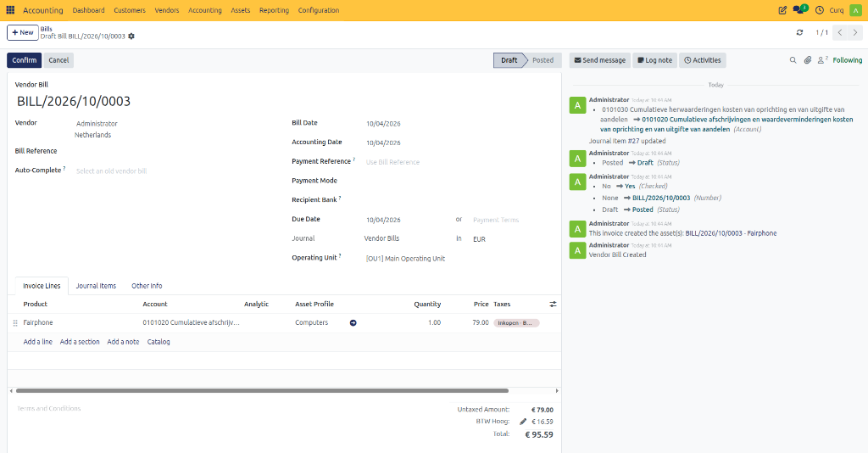Open the Dashboard menu

coord(88,10)
